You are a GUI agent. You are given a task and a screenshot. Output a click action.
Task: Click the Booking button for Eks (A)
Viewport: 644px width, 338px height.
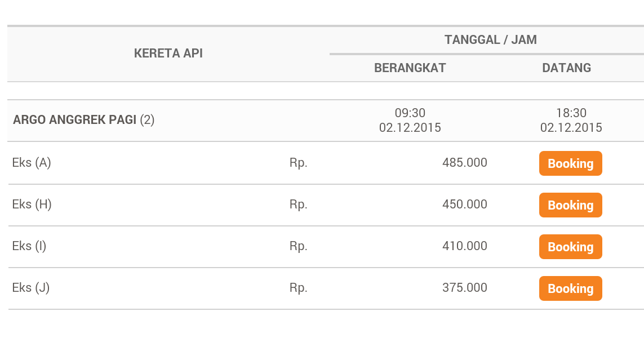click(x=570, y=163)
